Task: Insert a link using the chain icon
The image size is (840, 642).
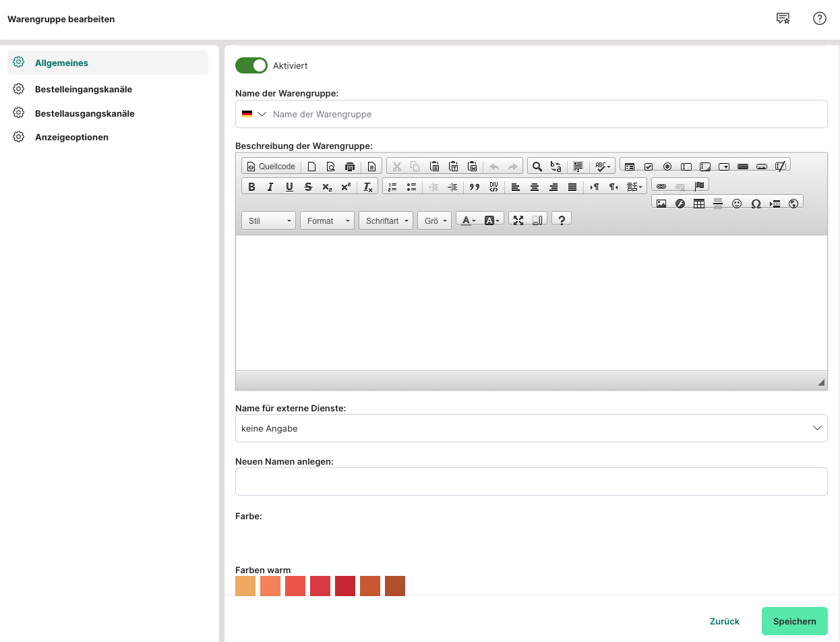Action: (661, 186)
